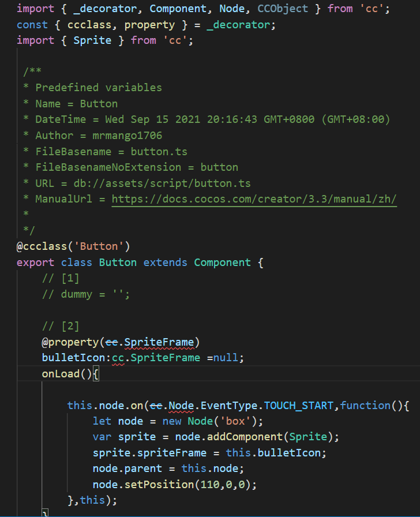Click the db://assets/script/button.ts URL comment
Image resolution: width=420 pixels, height=517 pixels.
pyautogui.click(x=162, y=183)
